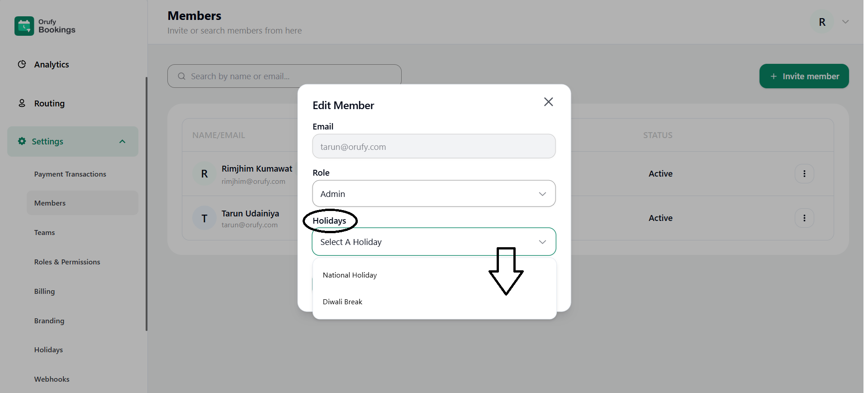The width and height of the screenshot is (868, 393).
Task: Expand the account menu chevron
Action: (x=845, y=22)
